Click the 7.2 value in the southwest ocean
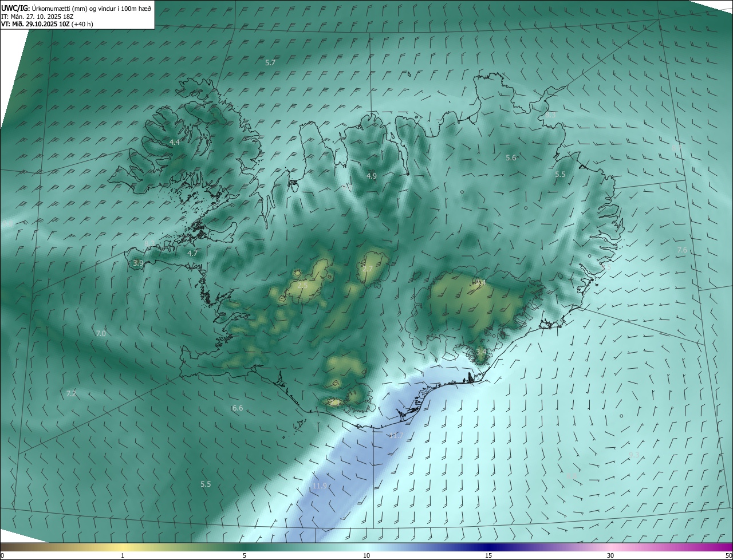Screen dimensions: 733x560 point(71,394)
